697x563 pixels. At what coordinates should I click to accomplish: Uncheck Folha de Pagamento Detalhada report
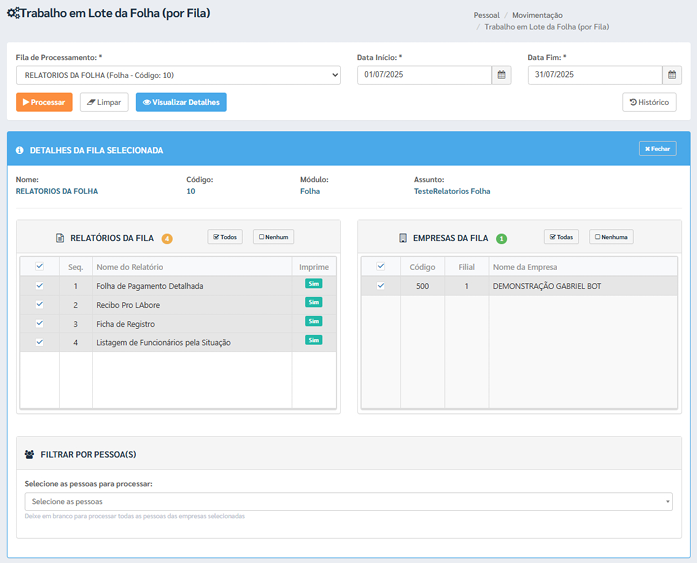click(x=39, y=286)
